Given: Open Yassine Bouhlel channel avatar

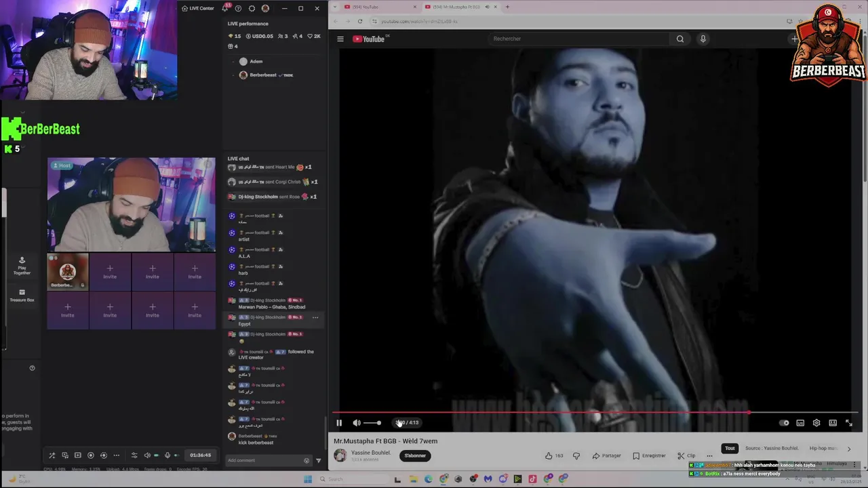Looking at the screenshot, I should pyautogui.click(x=340, y=455).
